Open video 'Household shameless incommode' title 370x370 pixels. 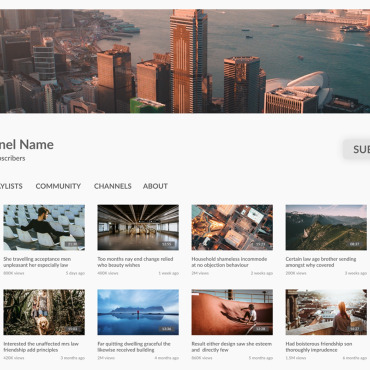[x=229, y=262]
